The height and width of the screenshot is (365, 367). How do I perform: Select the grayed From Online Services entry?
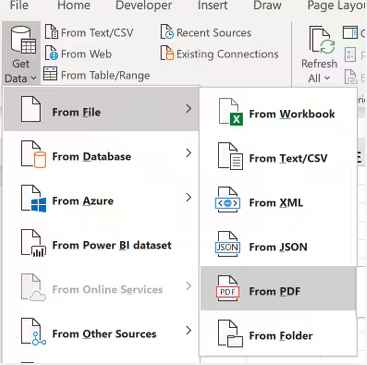click(101, 287)
